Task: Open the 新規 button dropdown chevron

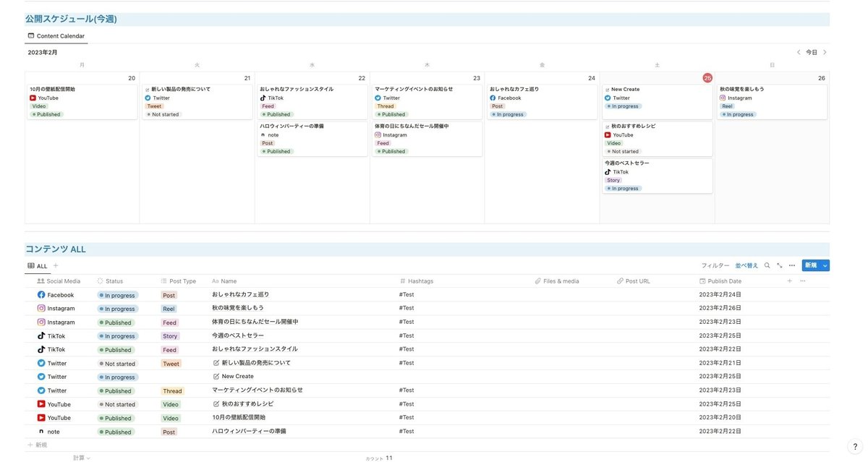Action: pos(823,264)
